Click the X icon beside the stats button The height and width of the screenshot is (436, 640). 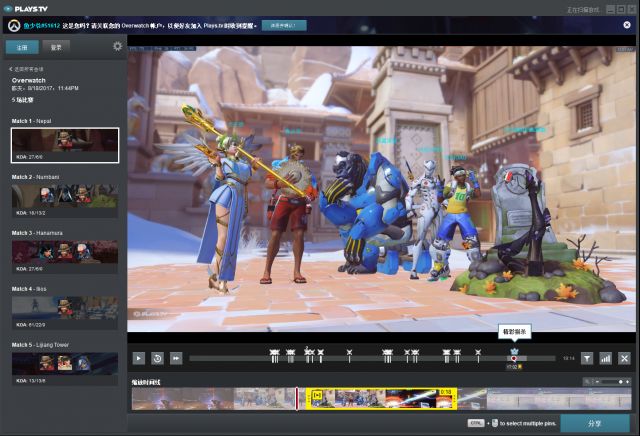tap(624, 358)
